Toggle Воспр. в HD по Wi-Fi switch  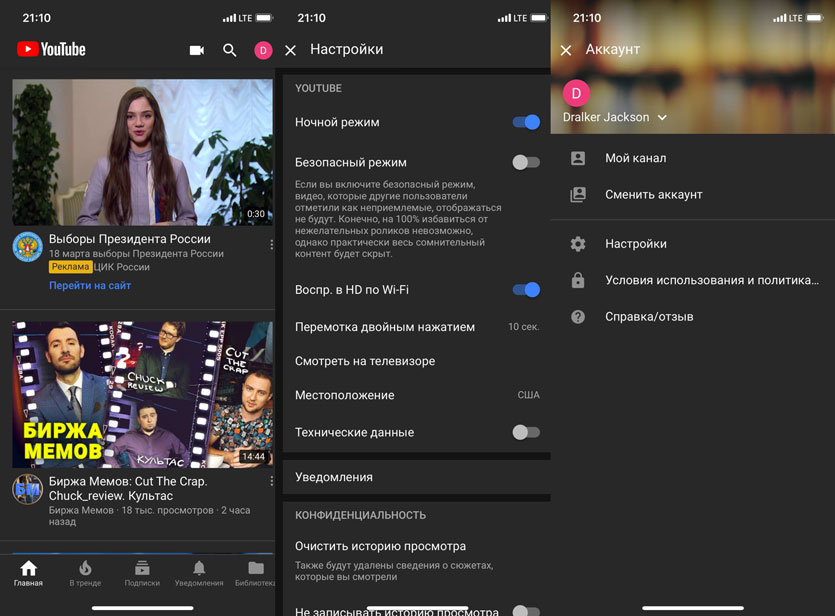click(526, 290)
